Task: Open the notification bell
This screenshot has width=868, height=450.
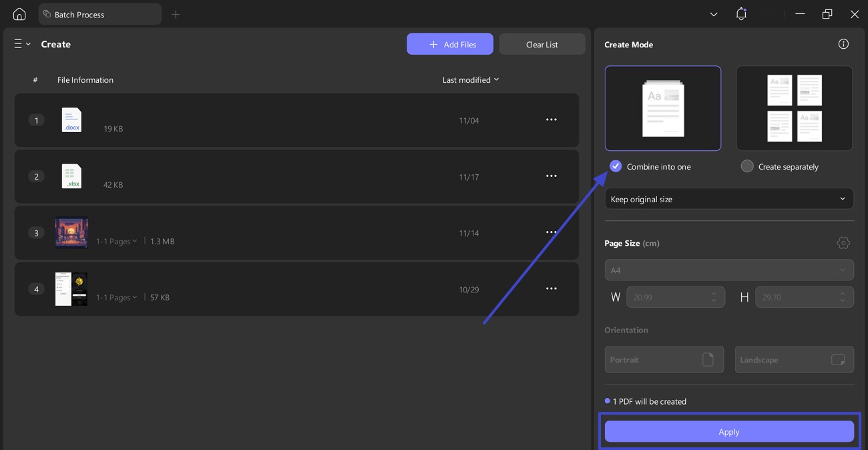Action: pos(741,14)
